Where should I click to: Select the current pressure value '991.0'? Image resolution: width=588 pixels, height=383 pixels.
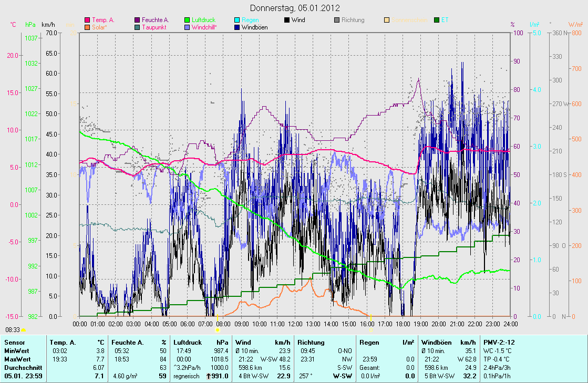(220, 376)
